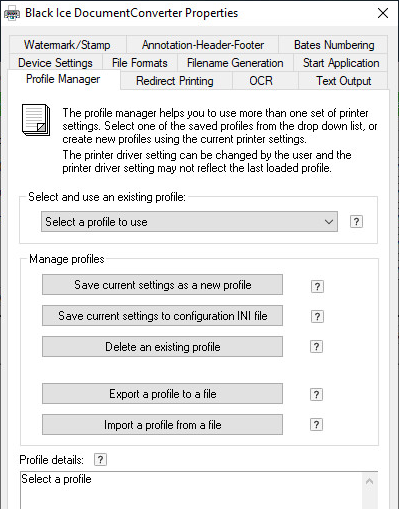
Task: Open help icon next to Export profile
Action: [x=316, y=394]
